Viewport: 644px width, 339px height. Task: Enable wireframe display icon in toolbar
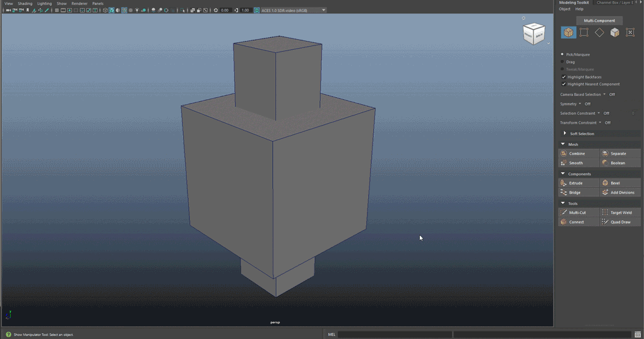(x=105, y=10)
